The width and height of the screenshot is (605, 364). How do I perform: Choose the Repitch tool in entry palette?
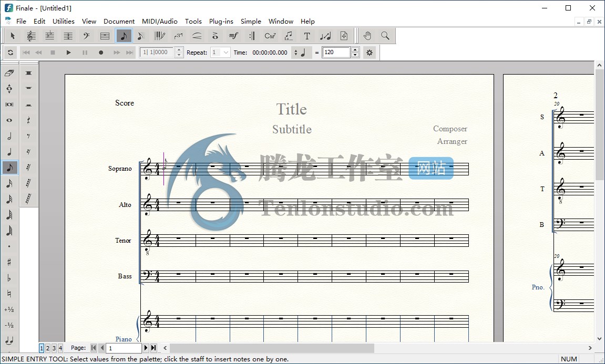click(9, 89)
